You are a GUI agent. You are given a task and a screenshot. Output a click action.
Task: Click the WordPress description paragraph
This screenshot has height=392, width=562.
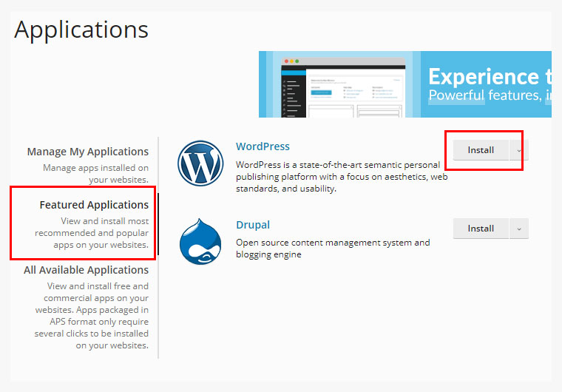point(341,177)
